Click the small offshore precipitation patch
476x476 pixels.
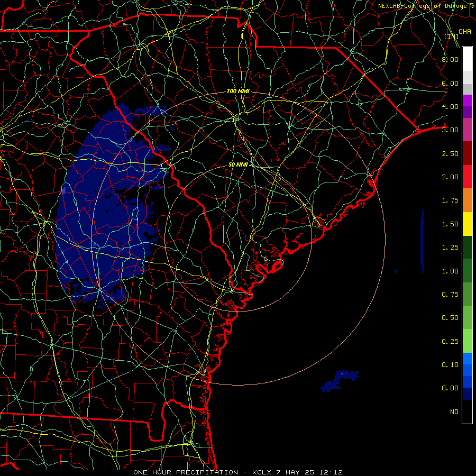click(x=340, y=380)
